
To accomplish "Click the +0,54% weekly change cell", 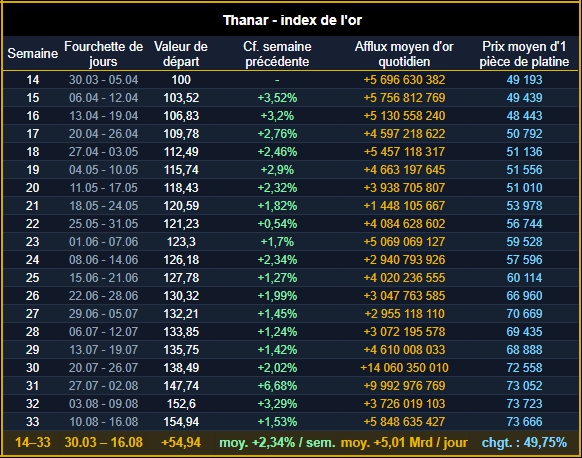I will pos(277,224).
